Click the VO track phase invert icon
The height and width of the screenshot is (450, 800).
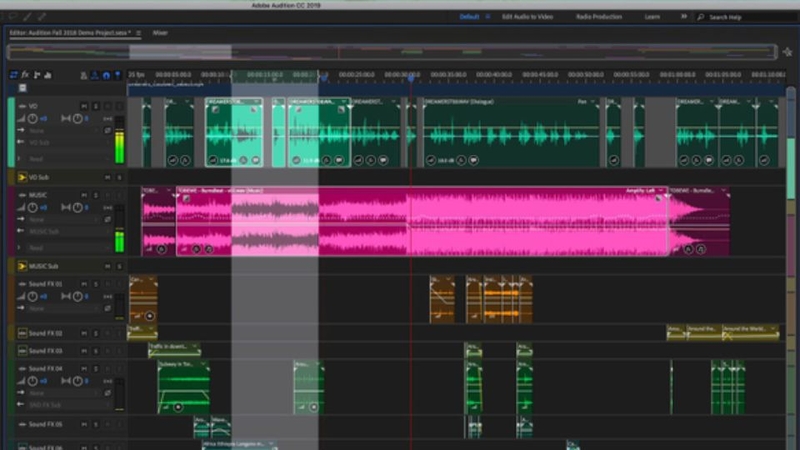(x=108, y=131)
